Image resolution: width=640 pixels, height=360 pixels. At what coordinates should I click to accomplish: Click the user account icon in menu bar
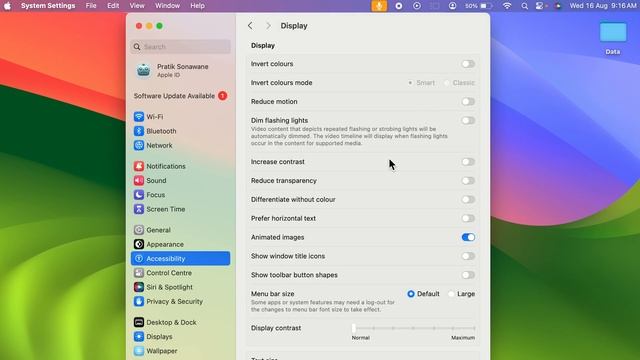click(452, 6)
